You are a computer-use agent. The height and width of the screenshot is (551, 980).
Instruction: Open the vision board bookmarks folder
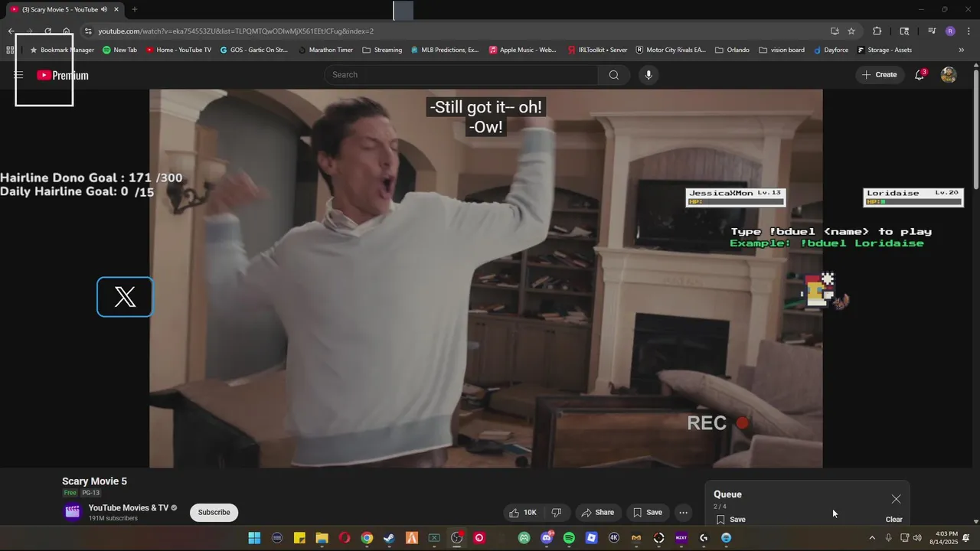782,50
